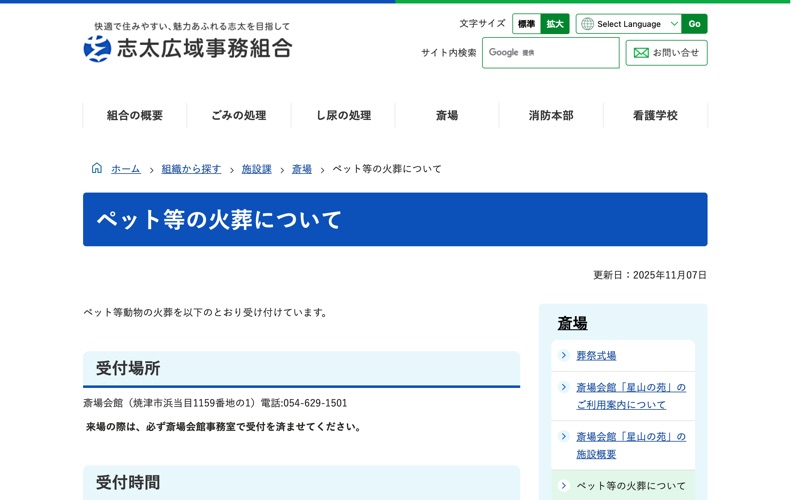Image resolution: width=800 pixels, height=500 pixels.
Task: Click chevron icon beside 施設概要 link
Action: pyautogui.click(x=564, y=436)
